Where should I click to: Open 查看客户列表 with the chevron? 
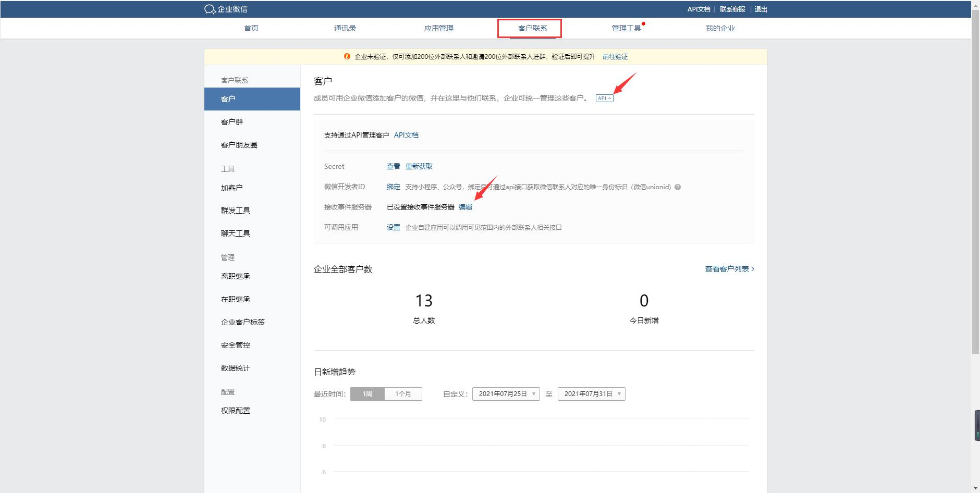729,269
